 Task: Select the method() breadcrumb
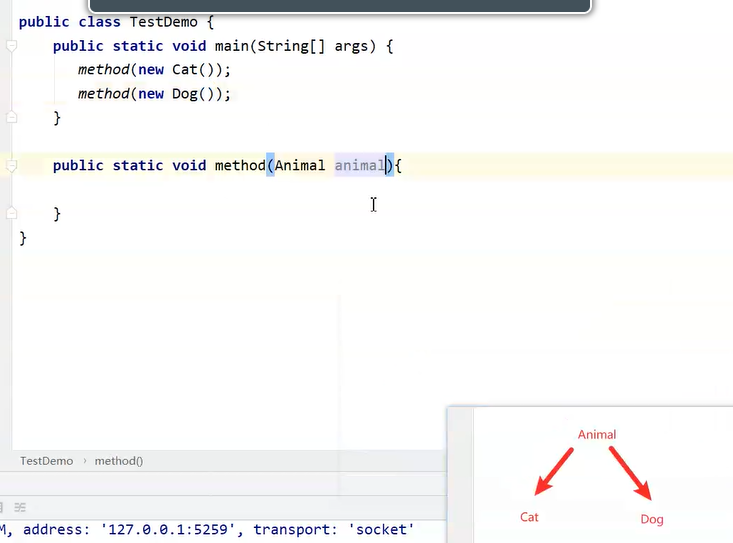pyautogui.click(x=119, y=461)
